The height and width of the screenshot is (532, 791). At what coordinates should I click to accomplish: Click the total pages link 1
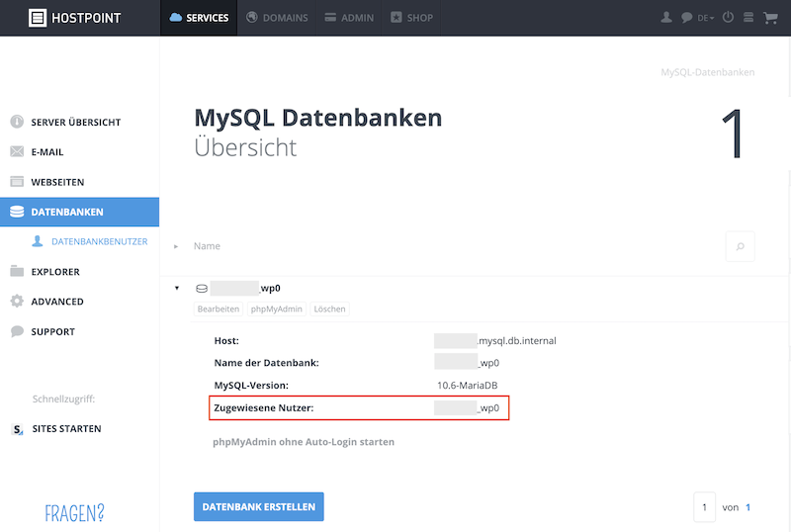(748, 507)
